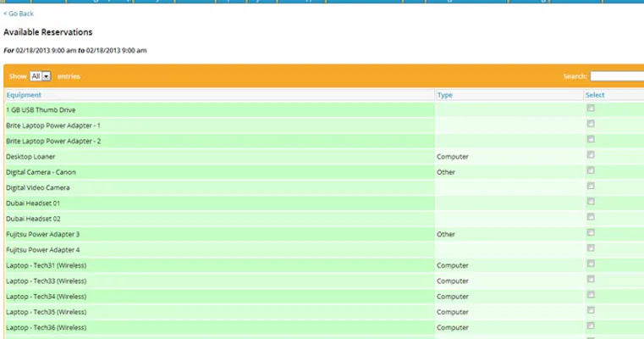Enable the Desktop Loaner checkbox
This screenshot has height=339, width=644.
(591, 155)
